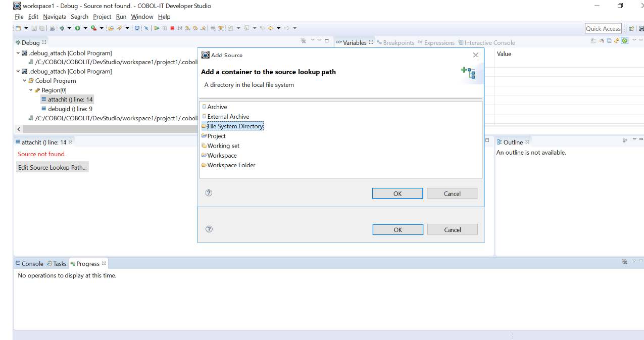Open the New wizard dropdown arrow
The width and height of the screenshot is (644, 340).
click(x=26, y=28)
